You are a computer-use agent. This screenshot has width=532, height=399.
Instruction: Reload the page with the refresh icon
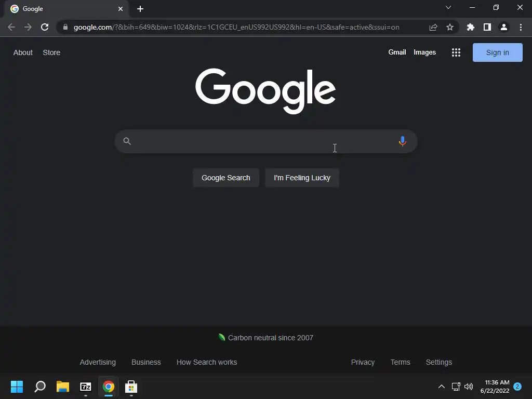pos(45,27)
